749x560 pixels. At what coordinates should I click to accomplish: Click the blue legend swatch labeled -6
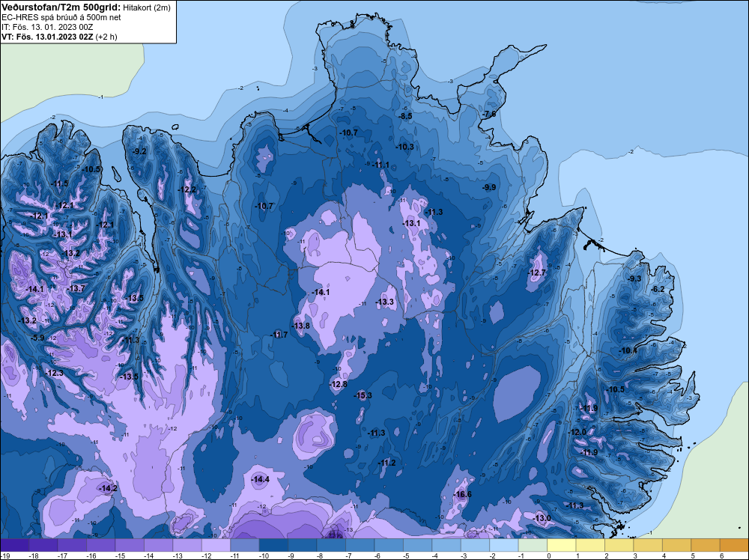pyautogui.click(x=389, y=545)
